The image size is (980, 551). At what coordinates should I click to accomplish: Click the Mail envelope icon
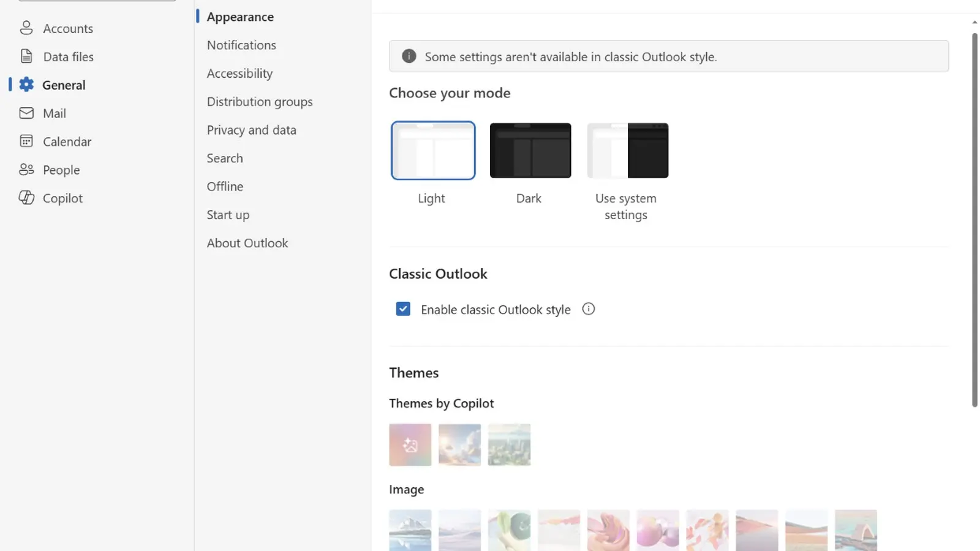[26, 113]
